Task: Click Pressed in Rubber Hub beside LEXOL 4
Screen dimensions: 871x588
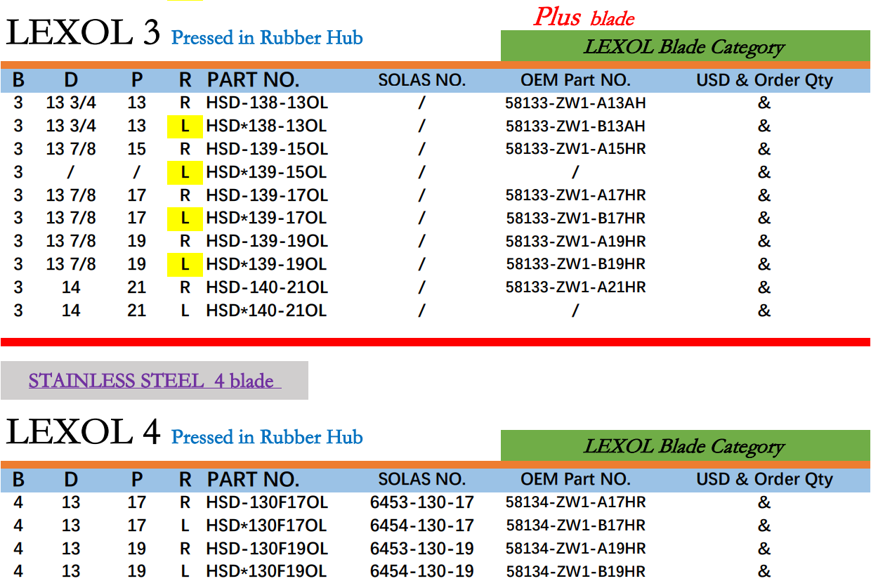Action: 267,437
